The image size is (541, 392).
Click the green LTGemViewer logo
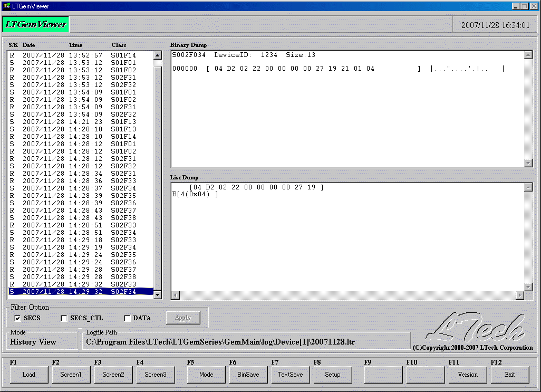35,24
